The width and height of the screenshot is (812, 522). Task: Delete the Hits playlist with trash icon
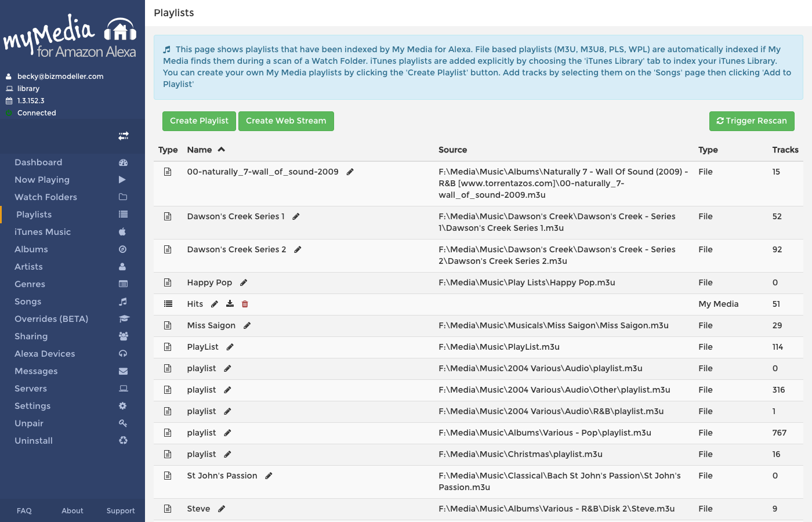point(245,304)
